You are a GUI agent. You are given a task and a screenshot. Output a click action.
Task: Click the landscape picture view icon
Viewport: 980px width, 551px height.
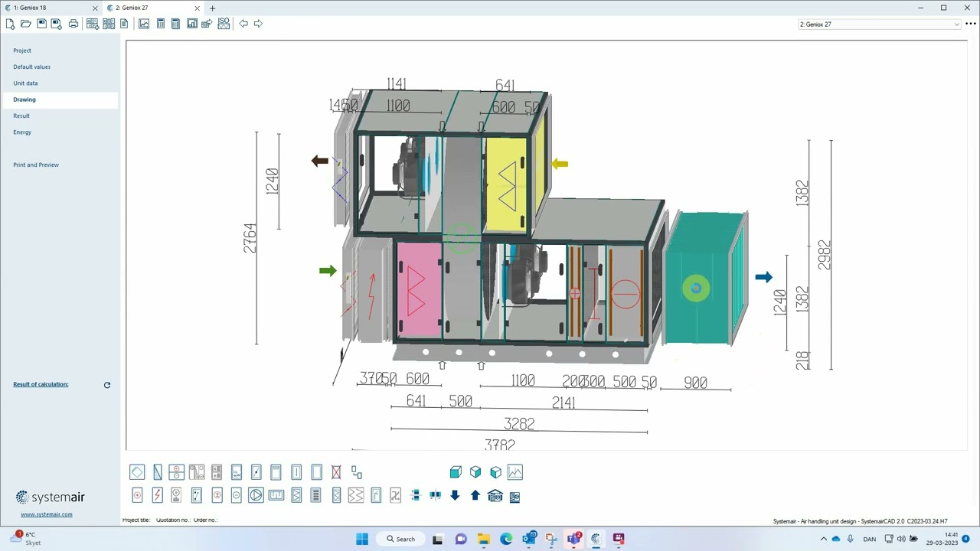(515, 472)
